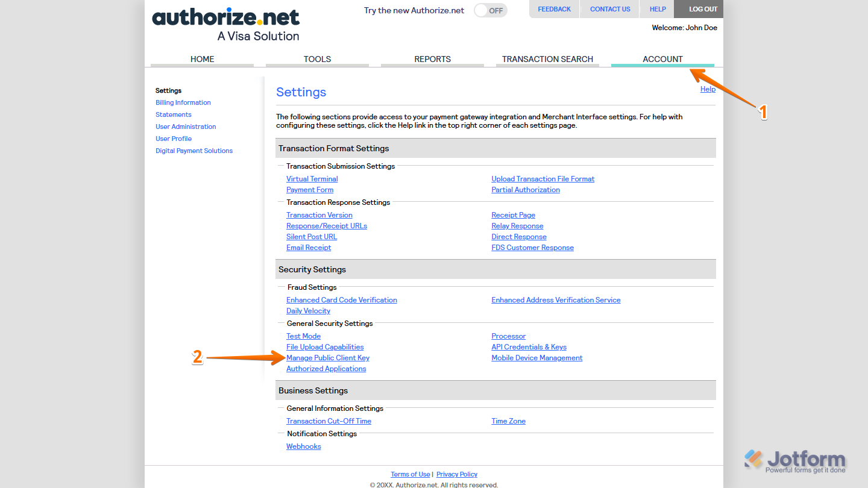Open the FEEDBACK panel
The width and height of the screenshot is (868, 488).
554,8
